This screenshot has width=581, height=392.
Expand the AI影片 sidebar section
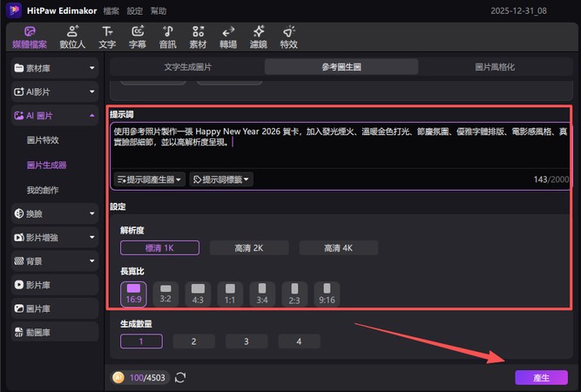pyautogui.click(x=55, y=91)
